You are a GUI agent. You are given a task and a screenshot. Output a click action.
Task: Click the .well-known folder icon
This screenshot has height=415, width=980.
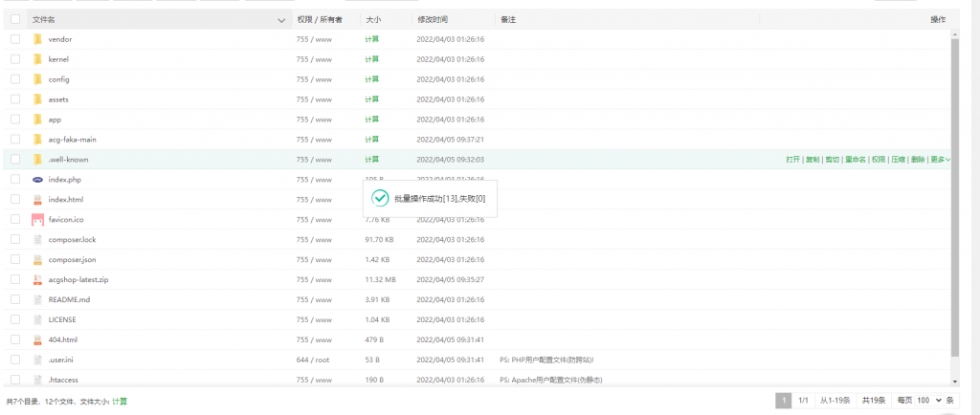coord(37,160)
